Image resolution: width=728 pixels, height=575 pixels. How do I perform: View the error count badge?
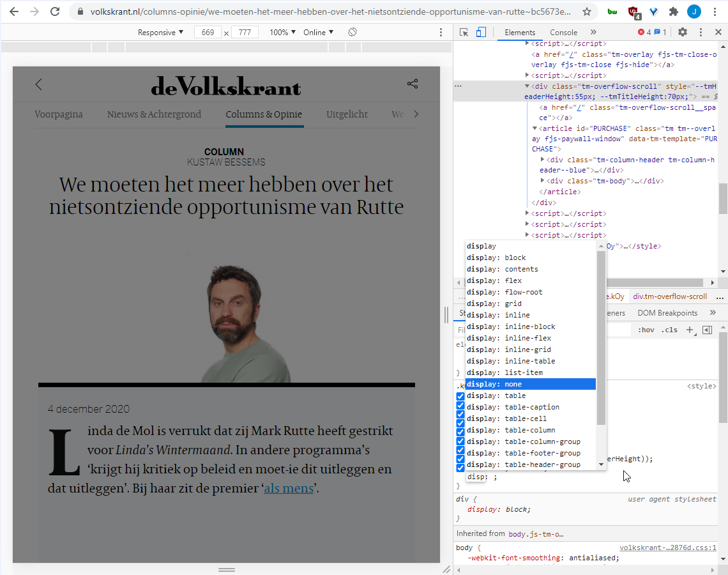click(644, 32)
